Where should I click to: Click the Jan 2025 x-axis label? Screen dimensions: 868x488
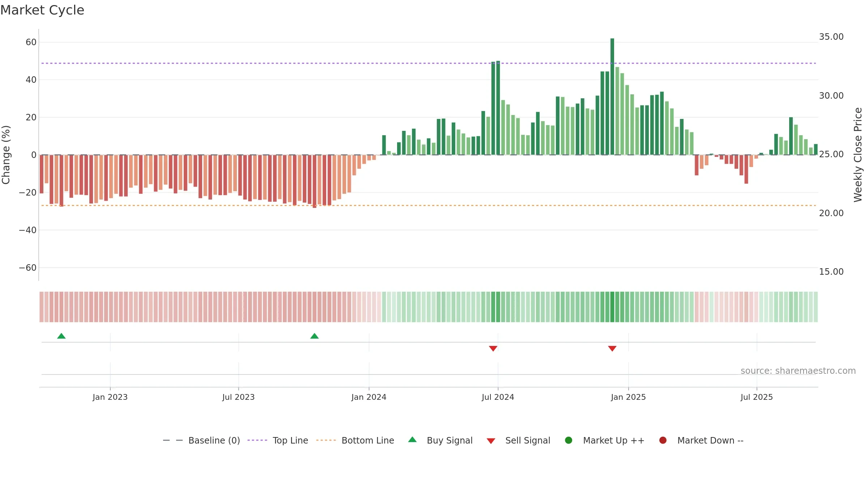click(628, 397)
